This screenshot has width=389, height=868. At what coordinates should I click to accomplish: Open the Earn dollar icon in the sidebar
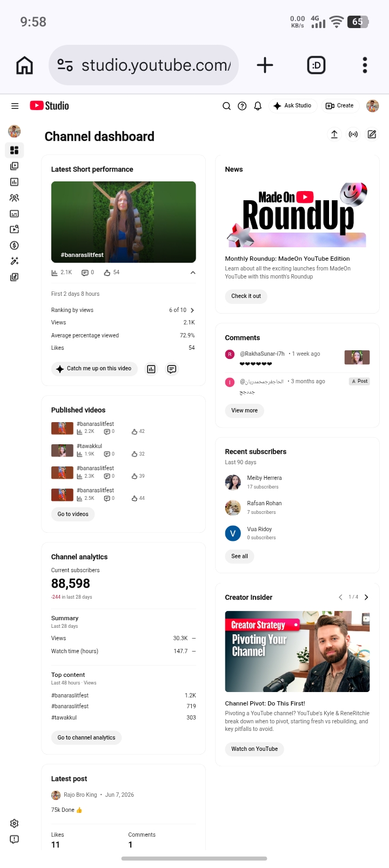coord(15,246)
